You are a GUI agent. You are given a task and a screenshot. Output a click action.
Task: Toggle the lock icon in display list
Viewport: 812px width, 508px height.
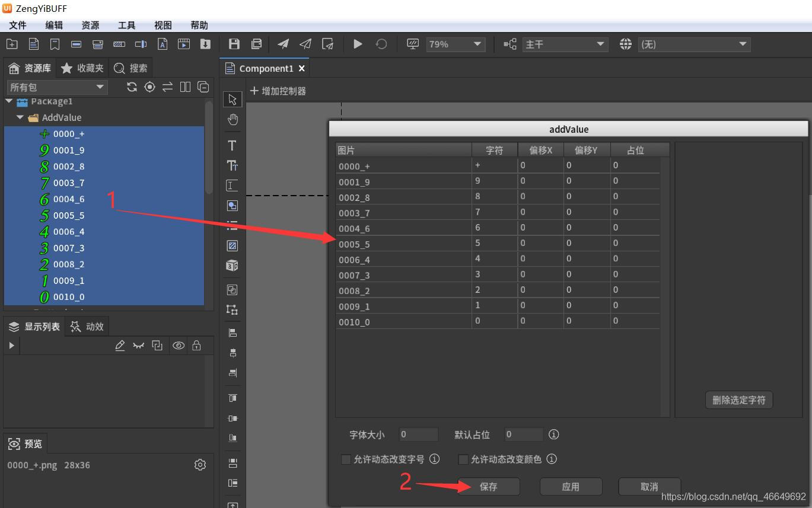196,346
